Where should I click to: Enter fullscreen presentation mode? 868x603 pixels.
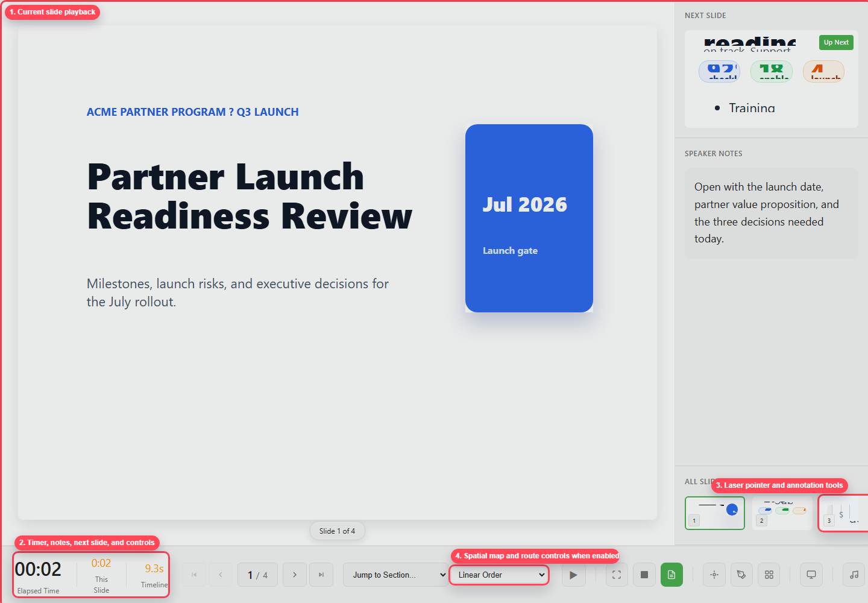617,575
